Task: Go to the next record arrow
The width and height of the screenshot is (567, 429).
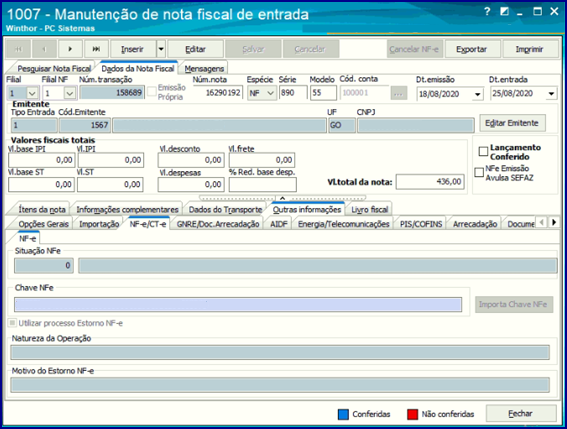Action: tap(70, 49)
